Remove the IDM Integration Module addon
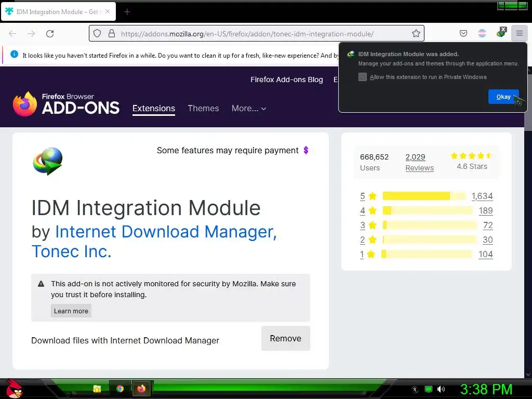 pyautogui.click(x=286, y=338)
